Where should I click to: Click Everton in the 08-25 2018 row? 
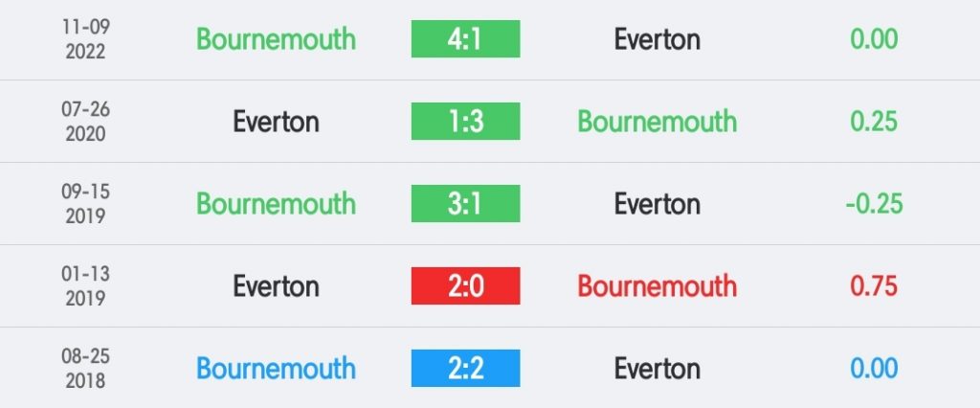pyautogui.click(x=657, y=368)
